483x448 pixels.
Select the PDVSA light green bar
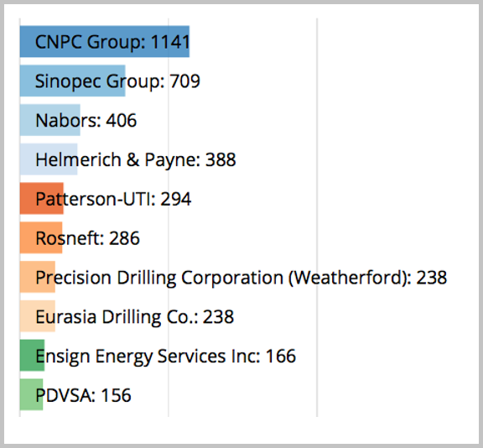[x=31, y=394]
